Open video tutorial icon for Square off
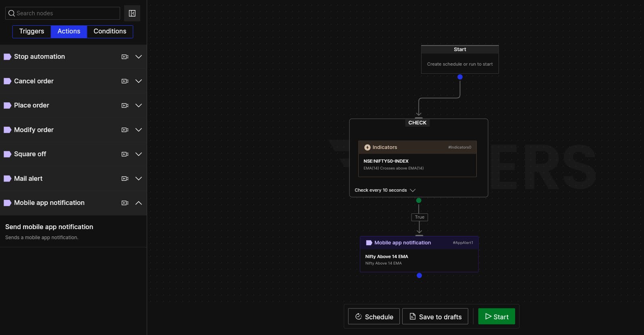 (x=125, y=154)
